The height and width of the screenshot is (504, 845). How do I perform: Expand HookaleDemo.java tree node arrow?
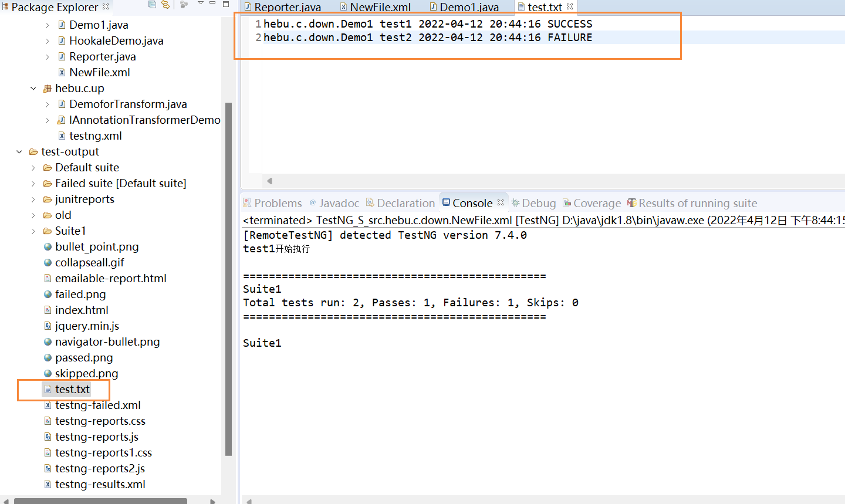48,41
